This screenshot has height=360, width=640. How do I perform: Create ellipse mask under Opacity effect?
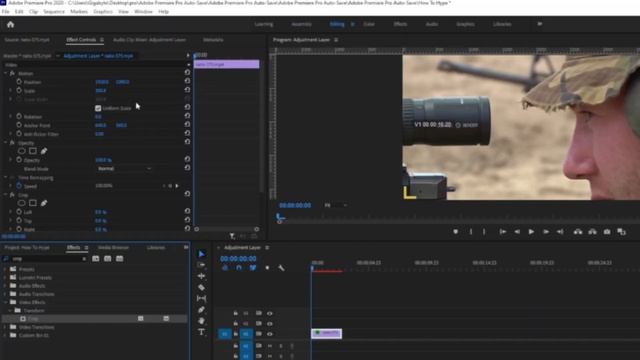pyautogui.click(x=21, y=151)
